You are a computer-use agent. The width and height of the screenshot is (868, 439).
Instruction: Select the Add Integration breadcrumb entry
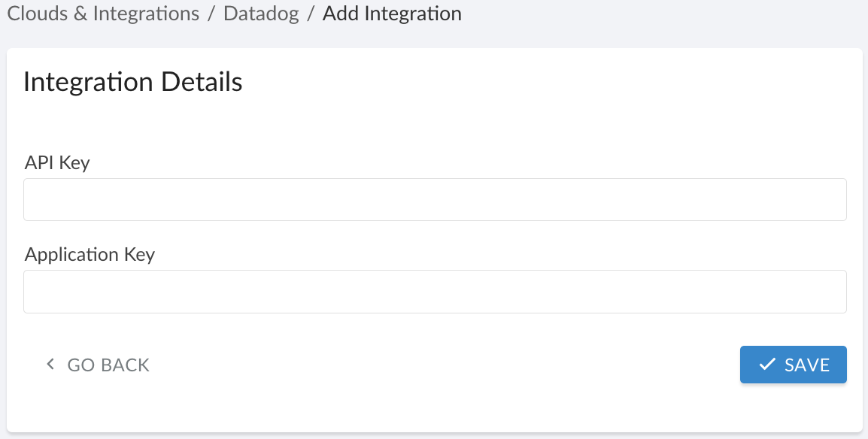coord(392,14)
